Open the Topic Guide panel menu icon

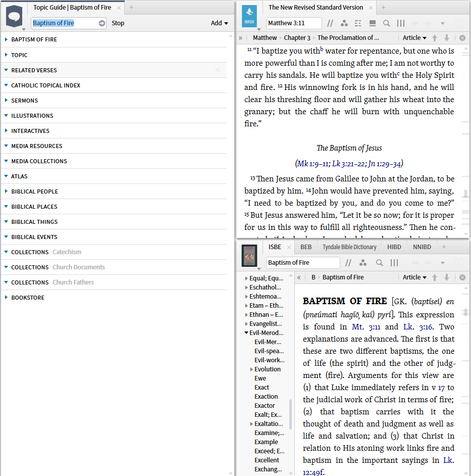click(x=14, y=16)
